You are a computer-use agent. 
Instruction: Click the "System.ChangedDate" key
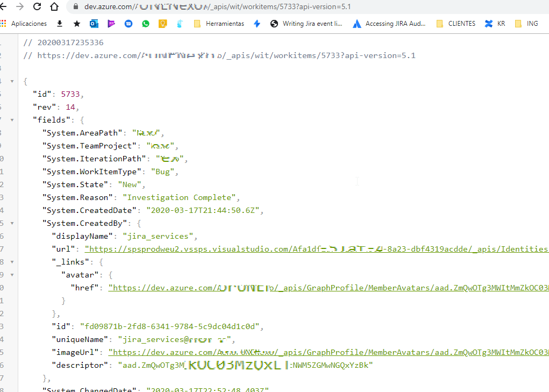point(89,389)
